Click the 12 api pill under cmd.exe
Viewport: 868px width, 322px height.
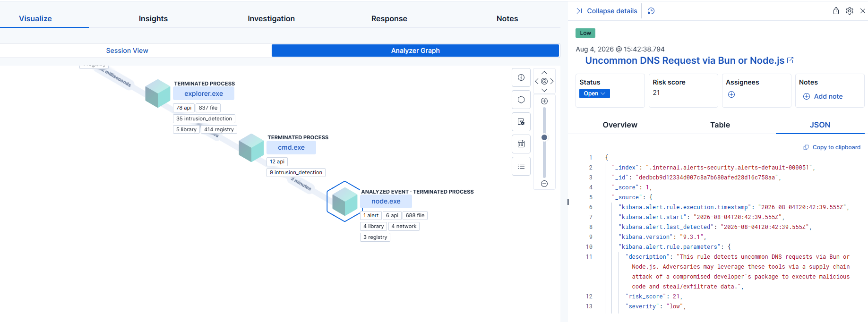click(x=277, y=161)
